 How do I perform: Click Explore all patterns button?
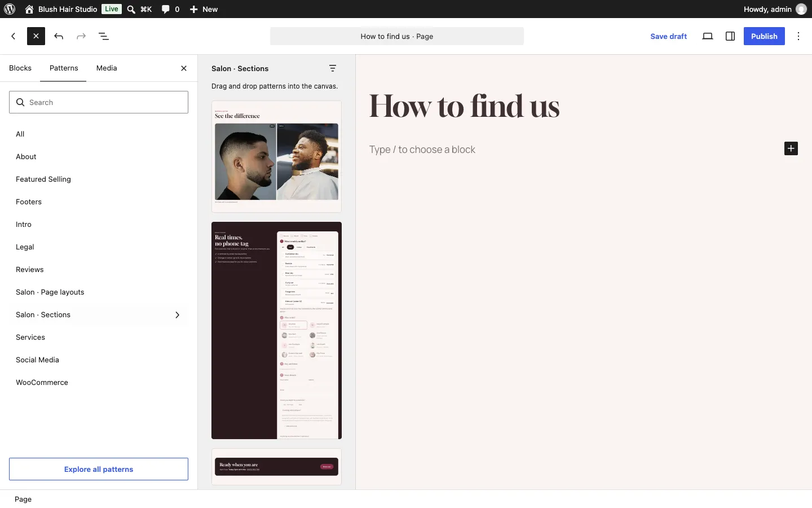point(99,469)
